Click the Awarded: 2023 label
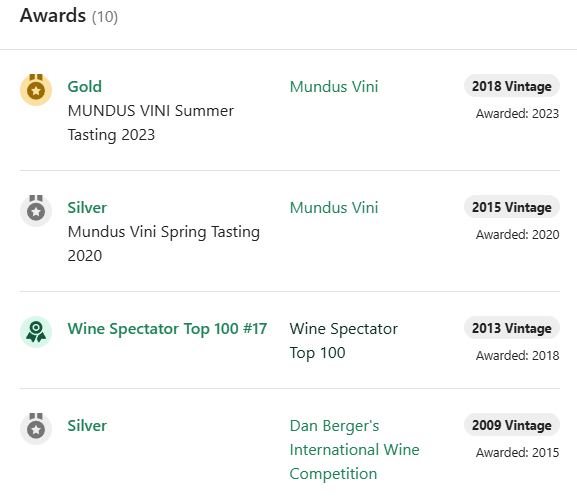This screenshot has width=577, height=499. pos(517,114)
